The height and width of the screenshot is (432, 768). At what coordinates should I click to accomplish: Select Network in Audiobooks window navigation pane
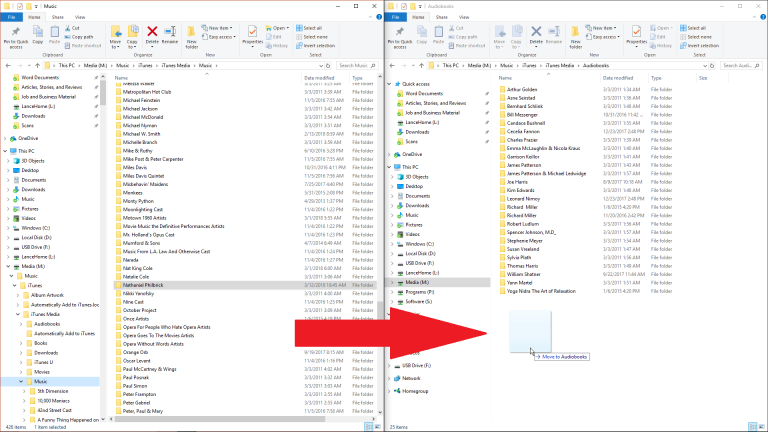(x=411, y=378)
